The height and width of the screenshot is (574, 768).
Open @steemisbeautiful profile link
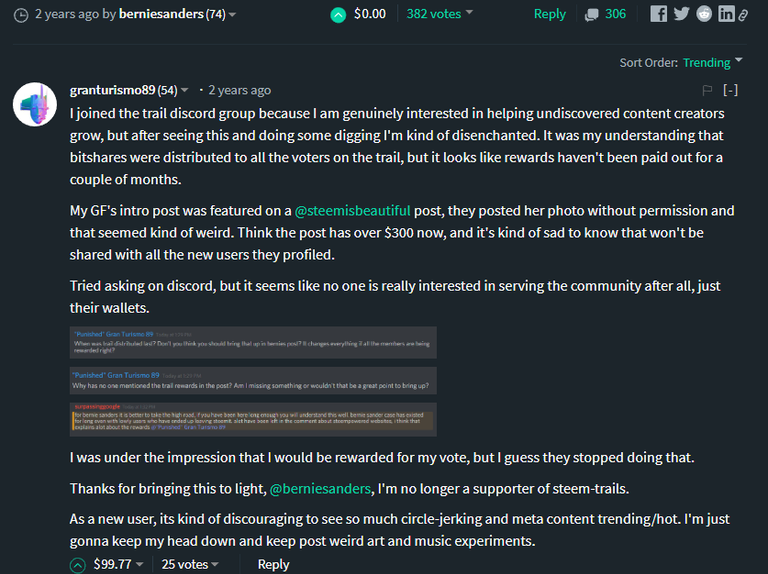(x=352, y=211)
